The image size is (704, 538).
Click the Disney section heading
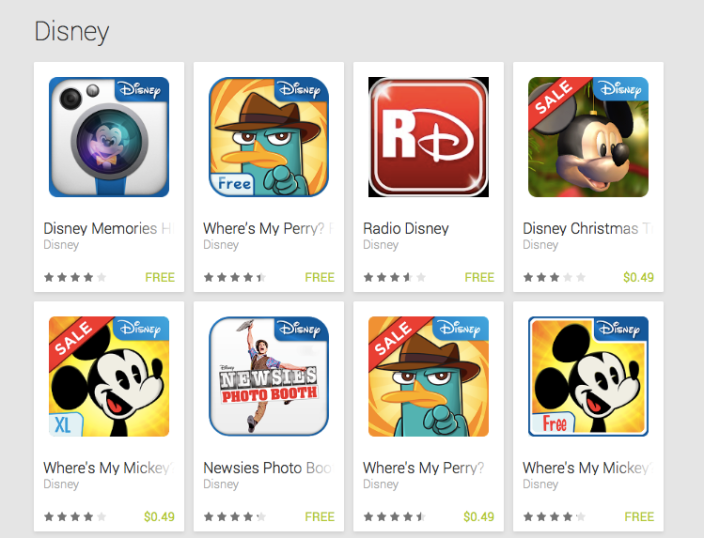[72, 31]
